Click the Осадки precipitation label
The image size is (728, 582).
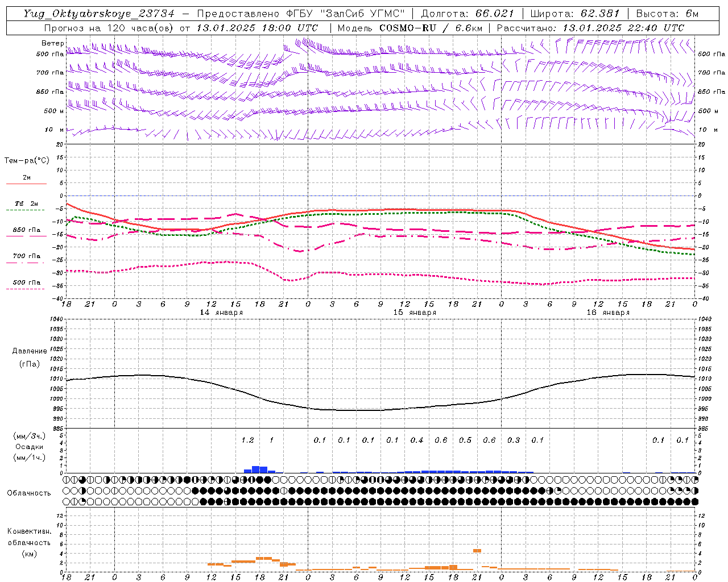[30, 447]
